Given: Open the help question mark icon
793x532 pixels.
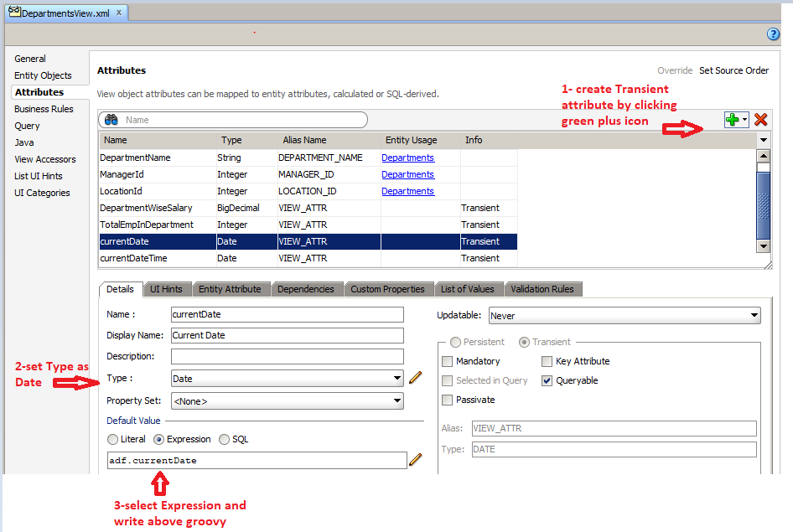Looking at the screenshot, I should coord(772,34).
